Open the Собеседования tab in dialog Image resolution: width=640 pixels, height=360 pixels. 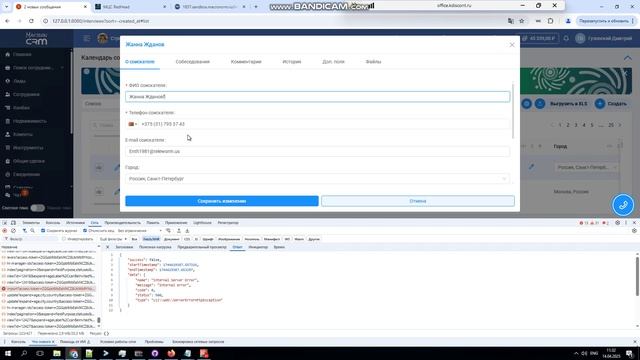(193, 62)
